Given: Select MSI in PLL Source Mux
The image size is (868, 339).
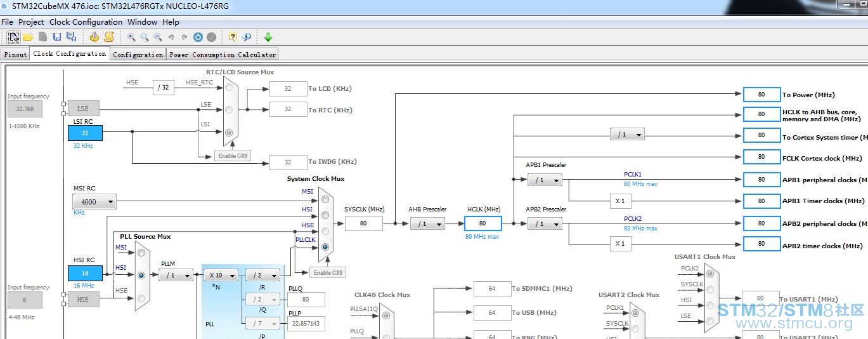Looking at the screenshot, I should click(141, 253).
